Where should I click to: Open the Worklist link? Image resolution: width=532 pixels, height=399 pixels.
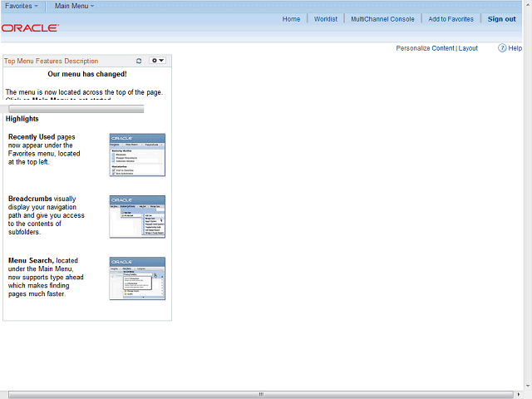pos(326,19)
